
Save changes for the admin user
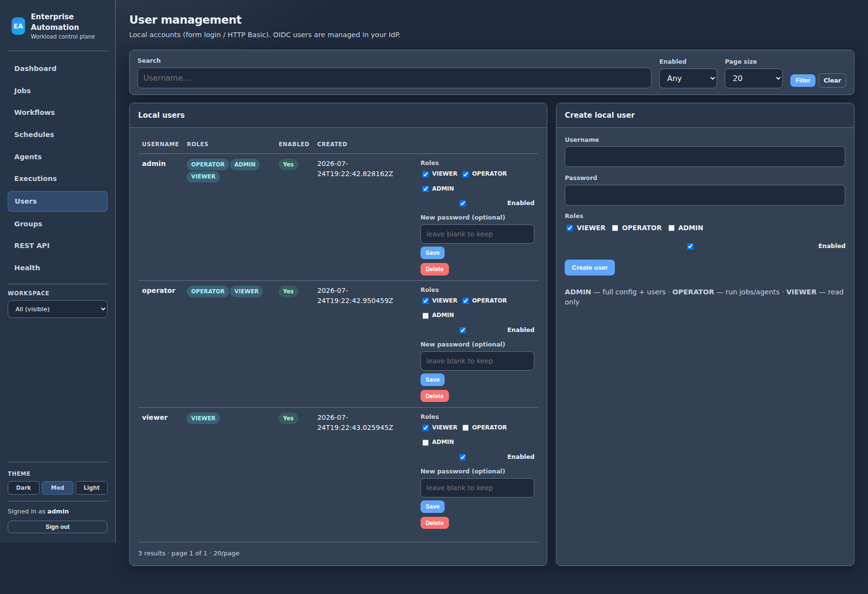pos(433,253)
